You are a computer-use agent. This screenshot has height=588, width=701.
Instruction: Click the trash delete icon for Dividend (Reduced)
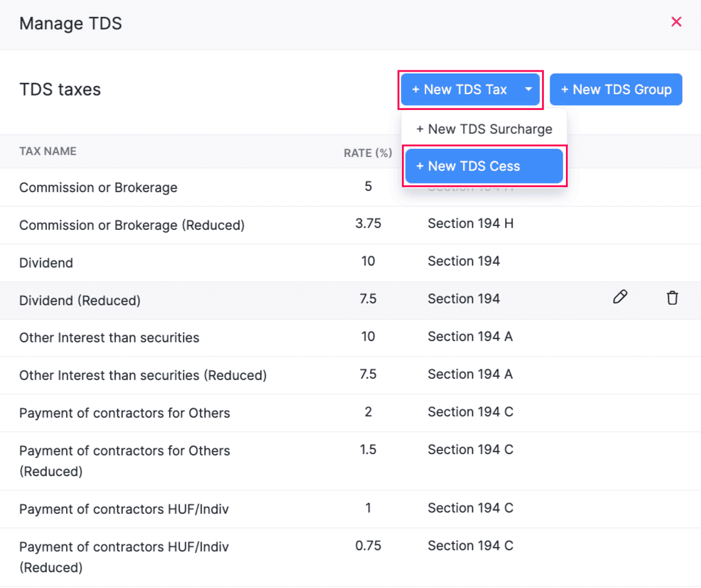[x=672, y=298]
